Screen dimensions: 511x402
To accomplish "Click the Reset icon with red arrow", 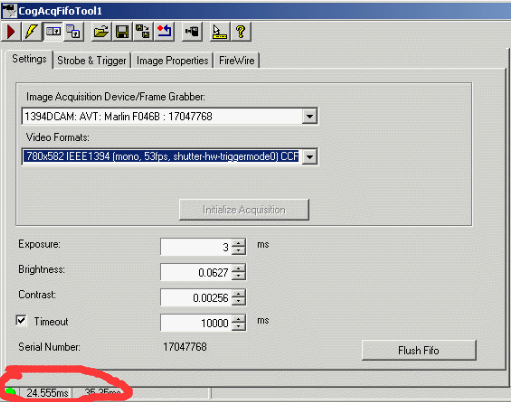I will 164,32.
